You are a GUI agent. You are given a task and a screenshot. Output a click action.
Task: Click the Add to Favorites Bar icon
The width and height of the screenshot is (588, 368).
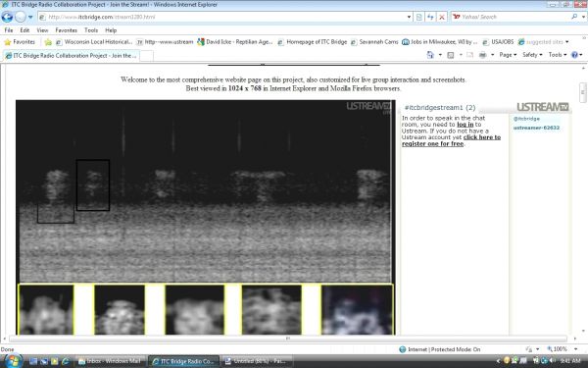click(x=48, y=42)
